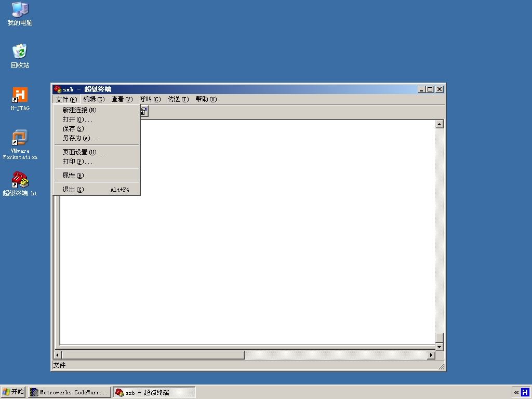Open the 呼叫(C) menu
Screen dimensions: 532x399
click(150, 99)
